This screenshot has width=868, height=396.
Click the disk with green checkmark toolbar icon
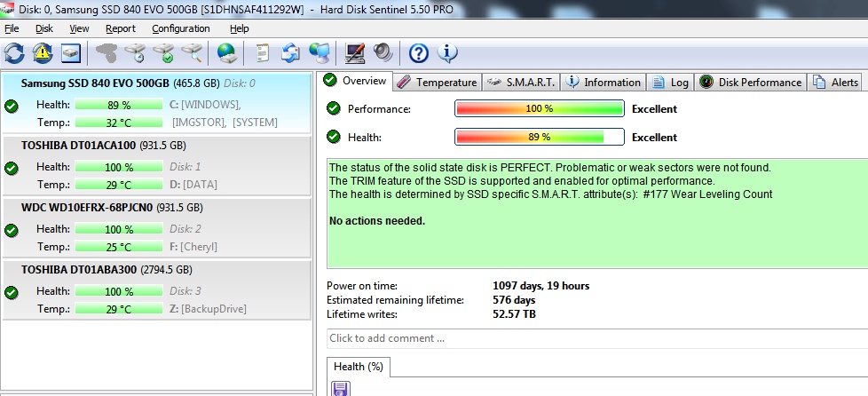tap(164, 53)
